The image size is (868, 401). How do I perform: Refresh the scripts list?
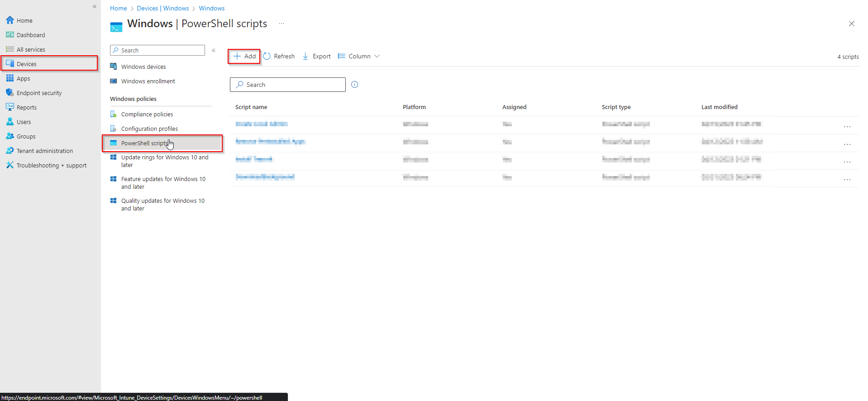[279, 56]
